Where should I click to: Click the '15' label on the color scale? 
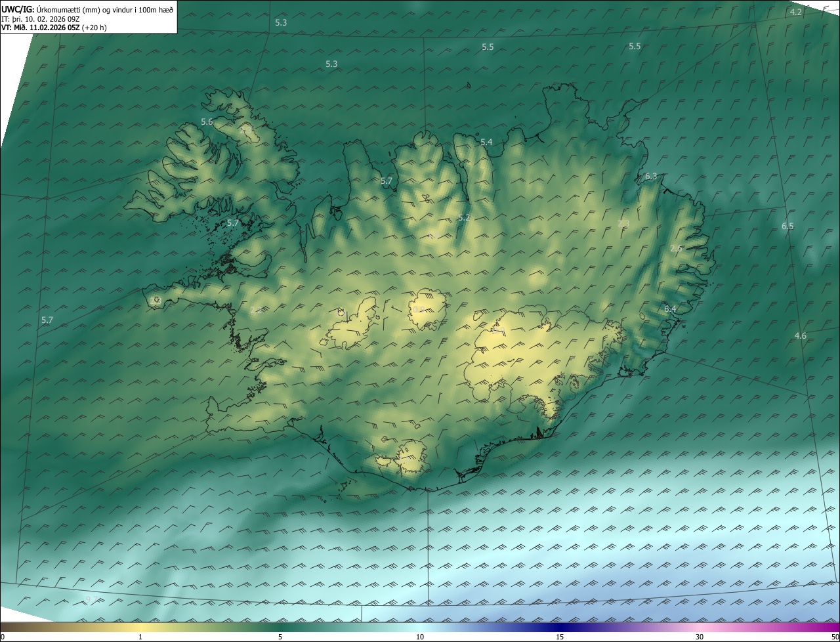560,637
